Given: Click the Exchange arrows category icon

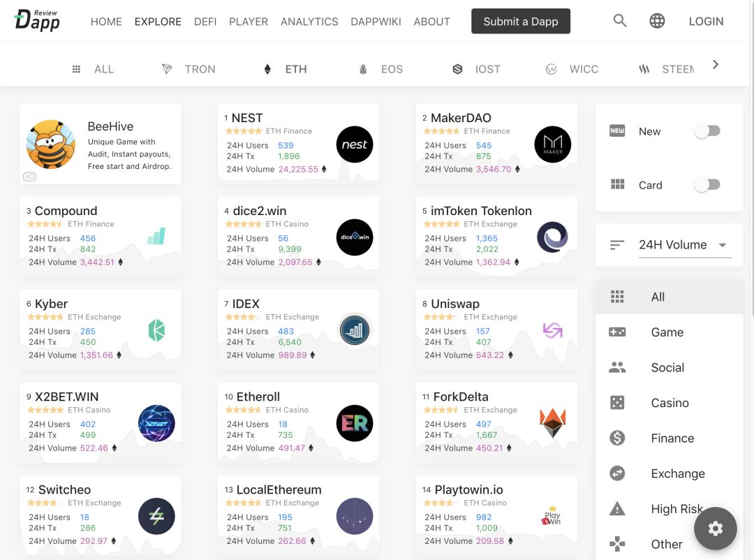Looking at the screenshot, I should pos(617,473).
